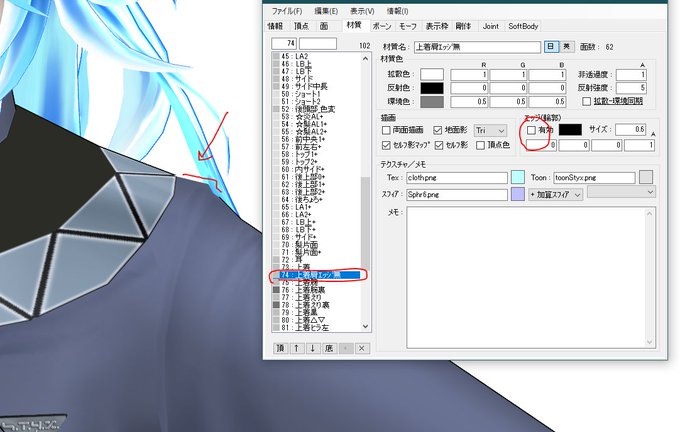Viewport: 680px width, 432px height.
Task: Select material row 52 : 後頭部_色変
Action: tap(316, 109)
